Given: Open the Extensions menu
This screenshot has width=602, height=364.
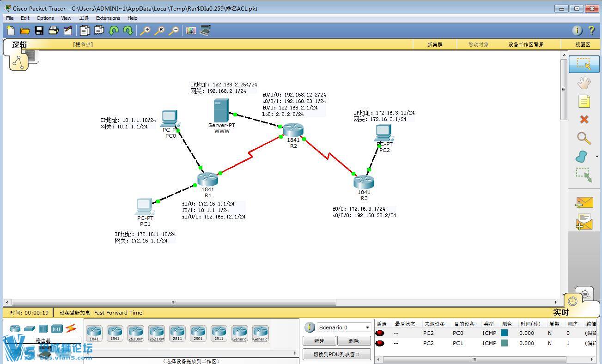Looking at the screenshot, I should 108,18.
